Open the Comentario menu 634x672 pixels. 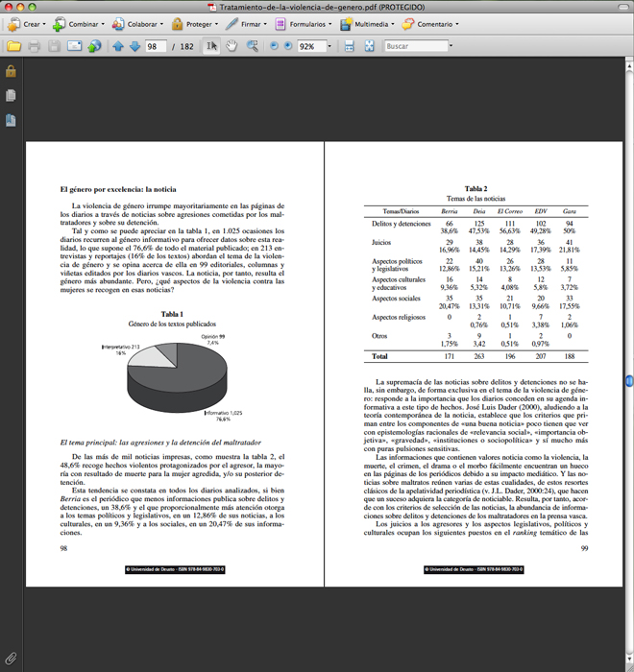(430, 24)
